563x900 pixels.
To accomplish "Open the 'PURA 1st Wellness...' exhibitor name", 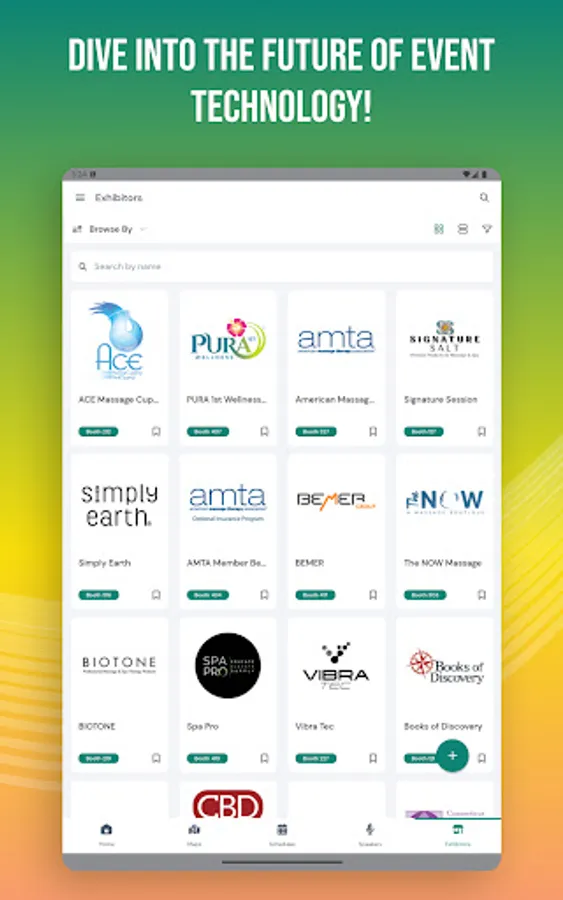I will [227, 399].
